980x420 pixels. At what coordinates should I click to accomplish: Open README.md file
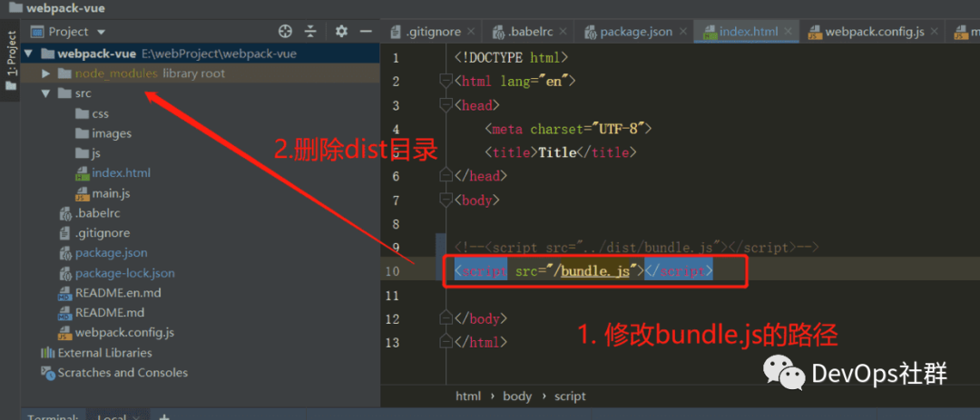[x=100, y=312]
